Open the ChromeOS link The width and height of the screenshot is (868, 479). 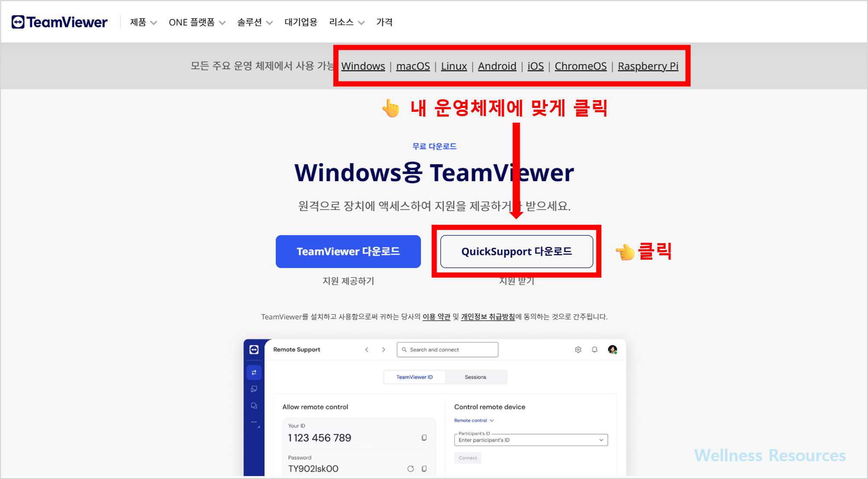click(580, 66)
